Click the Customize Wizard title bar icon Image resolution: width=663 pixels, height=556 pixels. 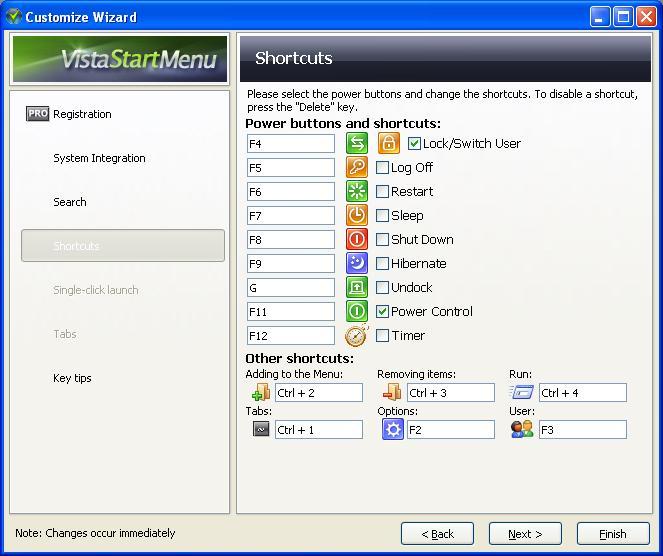14,16
